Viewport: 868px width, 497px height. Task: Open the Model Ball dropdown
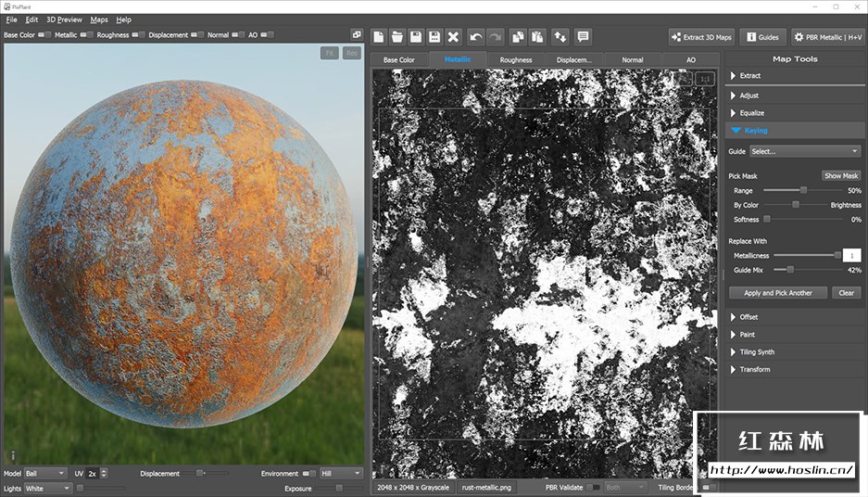point(45,473)
